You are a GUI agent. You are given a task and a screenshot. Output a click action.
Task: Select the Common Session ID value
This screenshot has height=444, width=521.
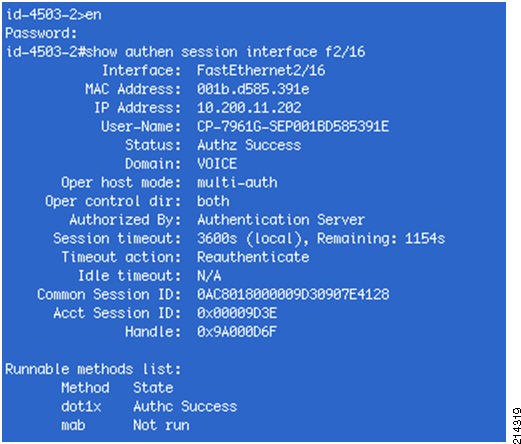tap(293, 295)
